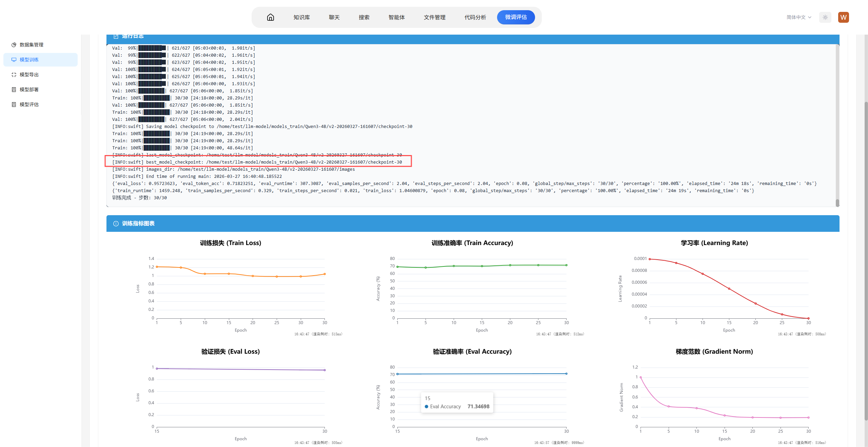This screenshot has height=447, width=868.
Task: Click the model evaluation sidebar icon
Action: tap(14, 105)
